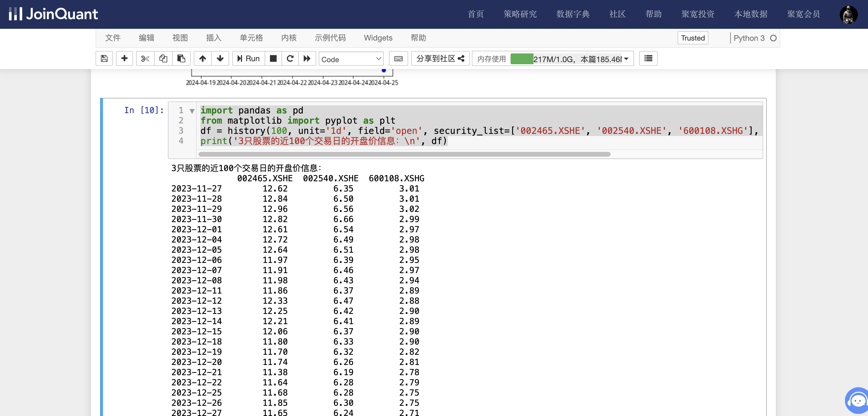Screen dimensions: 868x416
Task: Insert a new cell with plus icon
Action: click(124, 59)
